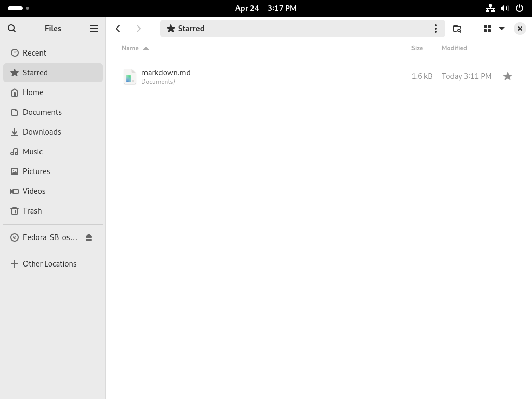Screen dimensions: 532x399
Task: Click the 1.6 kB size value
Action: pyautogui.click(x=422, y=76)
